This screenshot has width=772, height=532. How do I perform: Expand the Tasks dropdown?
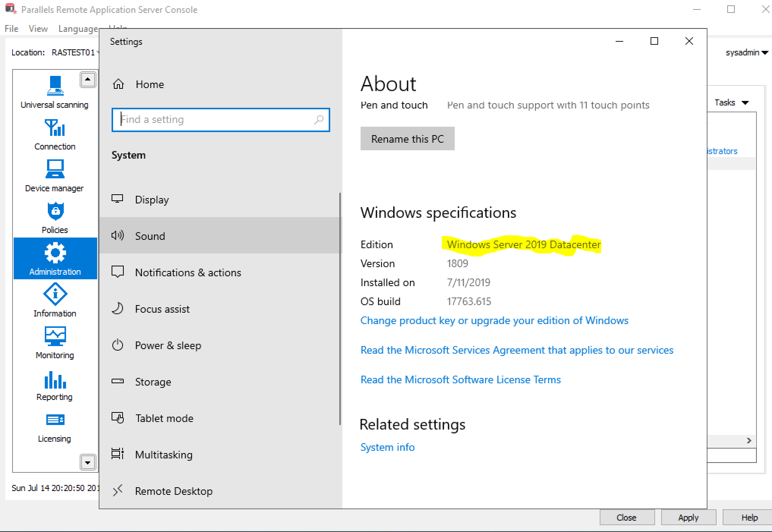(731, 102)
